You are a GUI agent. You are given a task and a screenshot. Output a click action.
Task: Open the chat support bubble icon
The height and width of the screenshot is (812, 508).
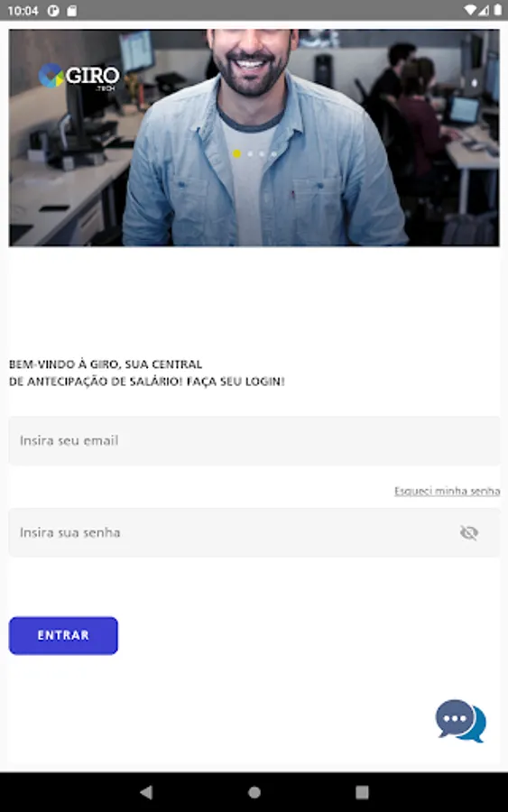(460, 720)
